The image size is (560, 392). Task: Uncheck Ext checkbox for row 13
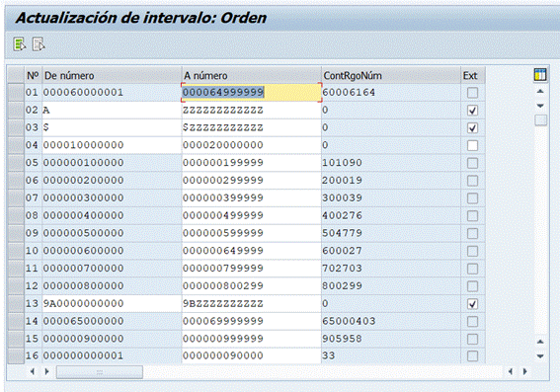pos(472,304)
